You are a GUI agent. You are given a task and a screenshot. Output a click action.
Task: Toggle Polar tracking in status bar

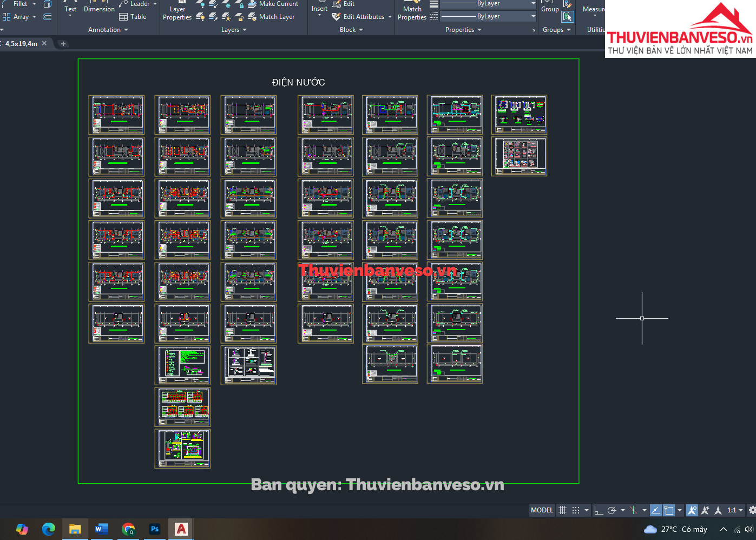(612, 510)
